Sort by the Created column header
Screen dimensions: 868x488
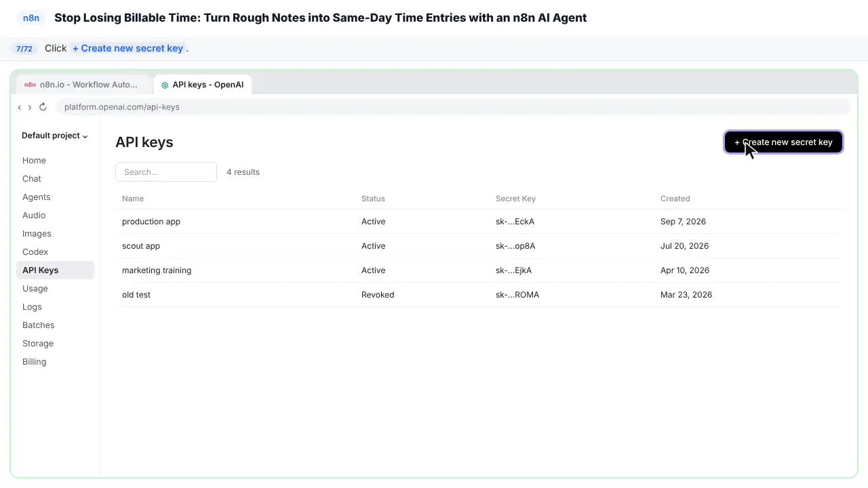(675, 199)
